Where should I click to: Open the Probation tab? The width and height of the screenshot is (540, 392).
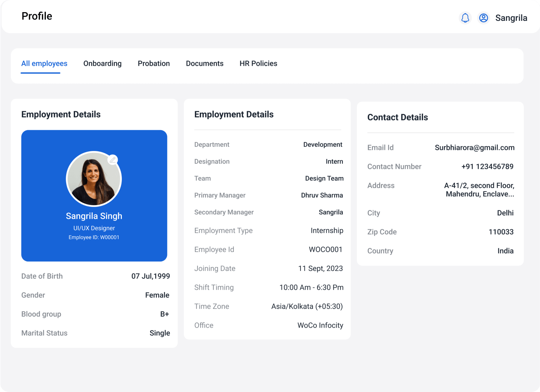coord(154,64)
